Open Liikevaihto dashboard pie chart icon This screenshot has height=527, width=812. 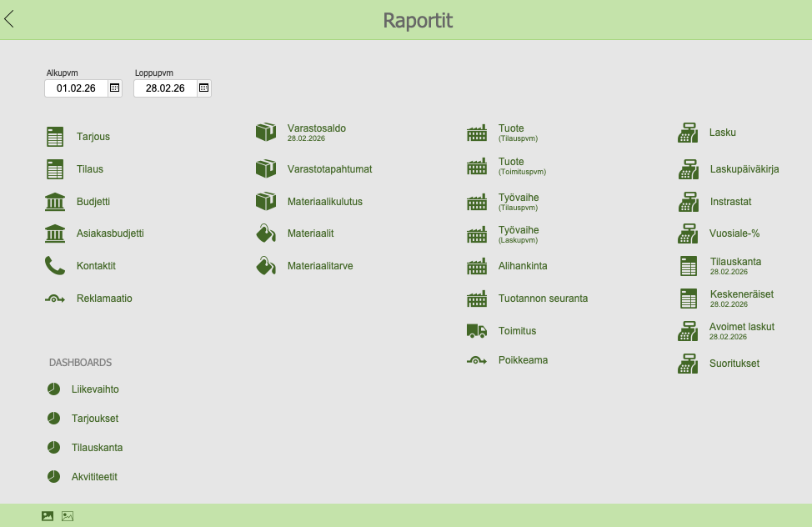[53, 389]
